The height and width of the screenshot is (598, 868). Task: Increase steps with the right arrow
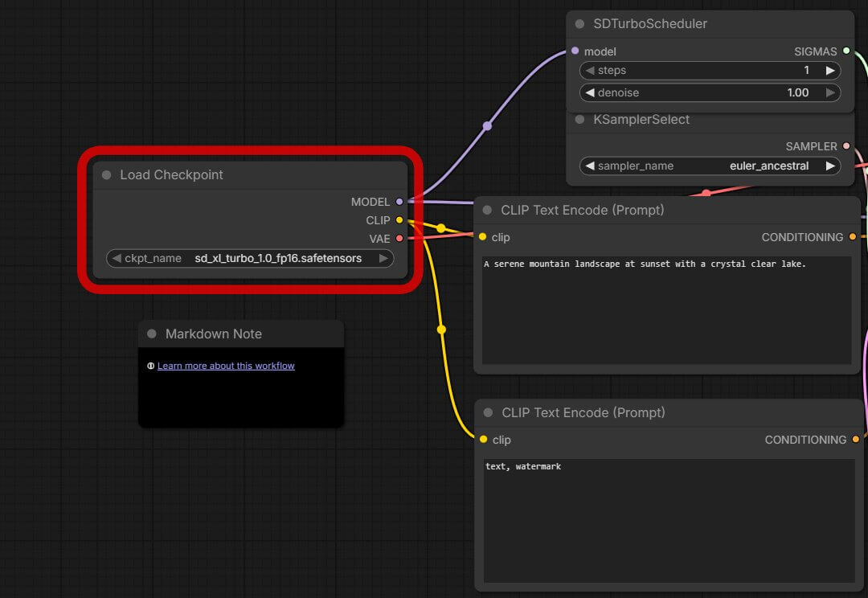tap(830, 70)
